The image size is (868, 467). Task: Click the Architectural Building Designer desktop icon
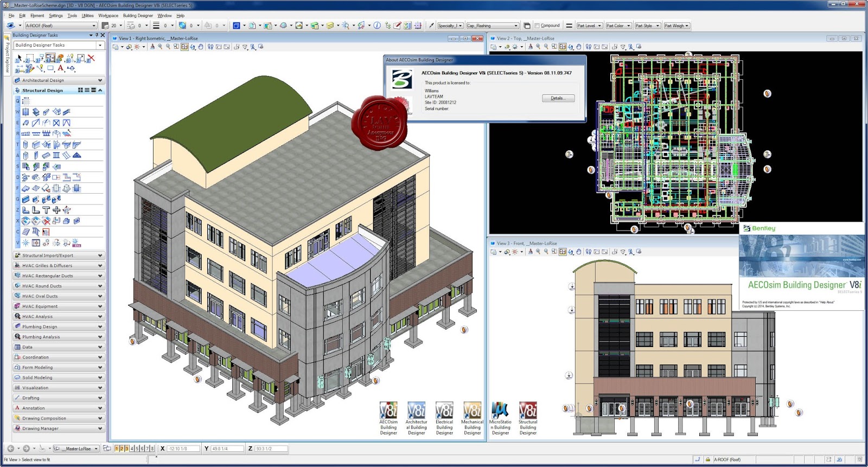pyautogui.click(x=416, y=418)
